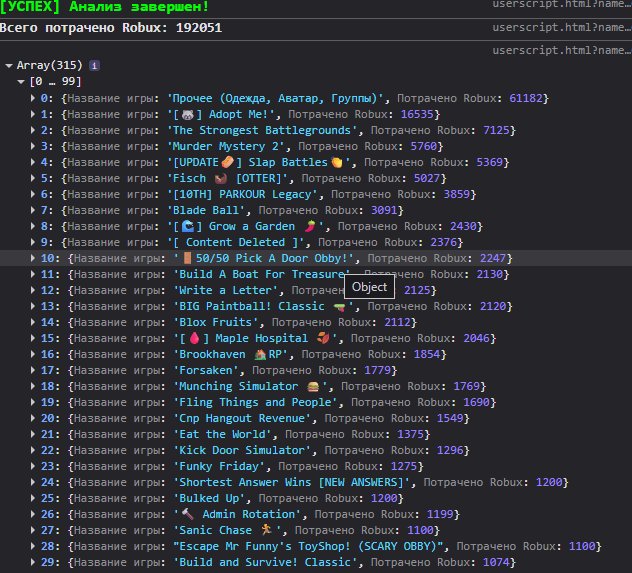Open userscript.html source link beside total Robux
Image resolution: width=632 pixels, height=573 pixels.
point(561,27)
